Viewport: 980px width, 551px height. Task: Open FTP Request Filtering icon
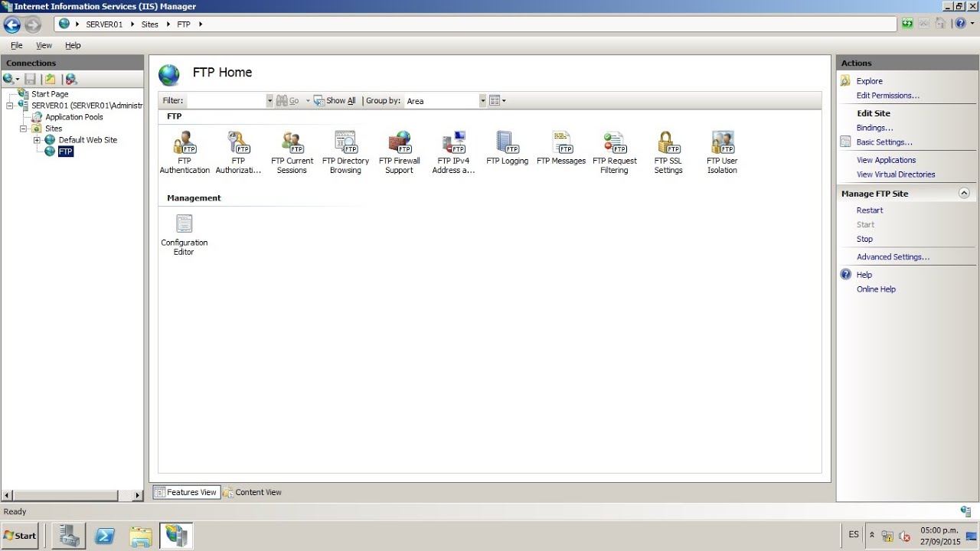pyautogui.click(x=614, y=152)
